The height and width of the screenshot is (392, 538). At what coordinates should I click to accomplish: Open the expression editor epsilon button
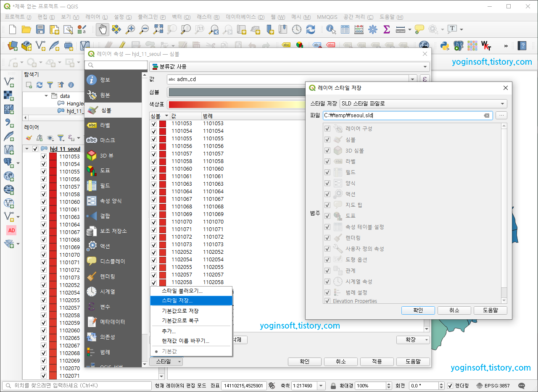(x=425, y=79)
